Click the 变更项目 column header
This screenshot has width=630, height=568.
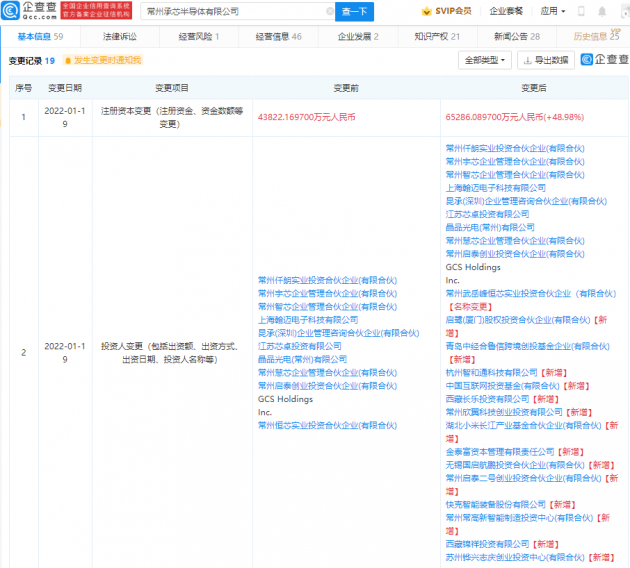pos(172,88)
